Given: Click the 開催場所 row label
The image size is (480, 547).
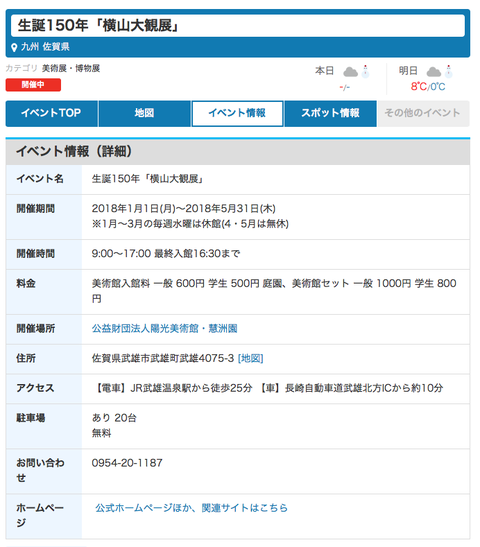Looking at the screenshot, I should [36, 329].
